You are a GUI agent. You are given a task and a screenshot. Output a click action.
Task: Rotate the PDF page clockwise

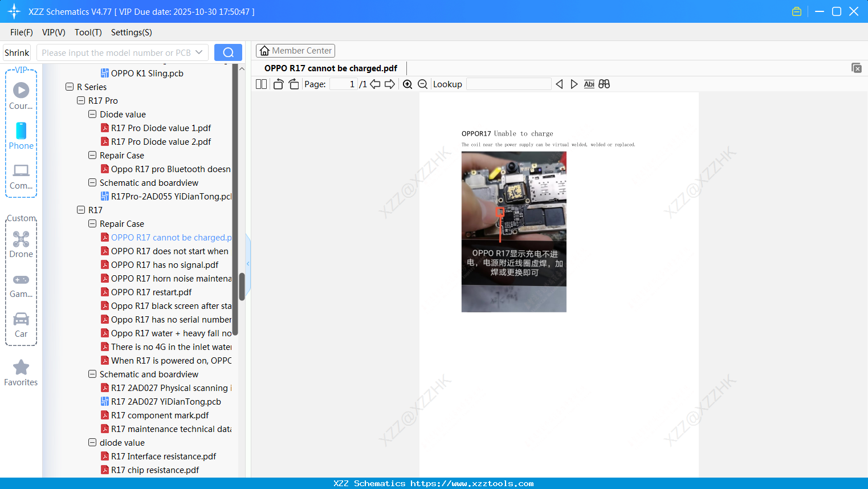[294, 84]
